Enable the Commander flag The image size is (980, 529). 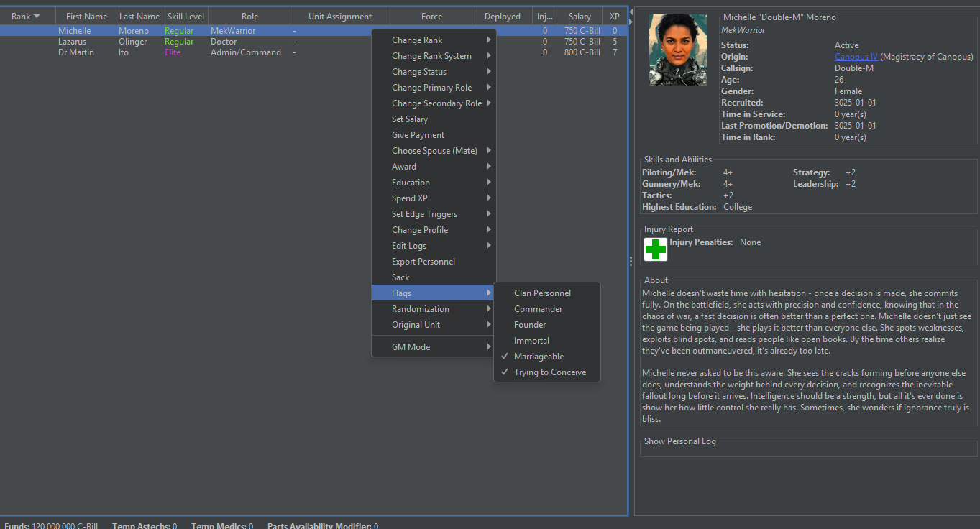tap(536, 308)
